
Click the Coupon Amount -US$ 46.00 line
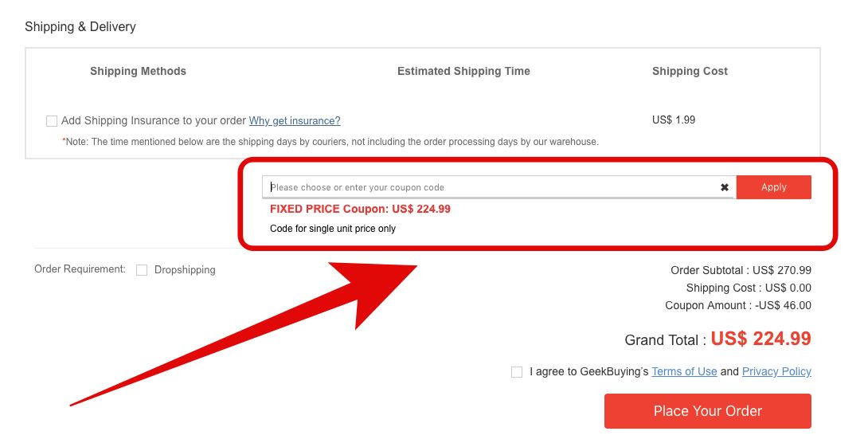click(x=738, y=305)
